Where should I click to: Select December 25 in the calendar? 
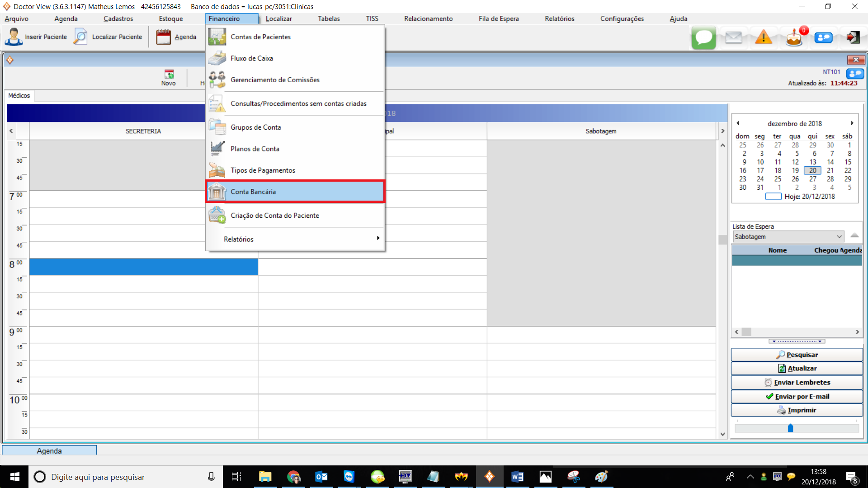778,179
